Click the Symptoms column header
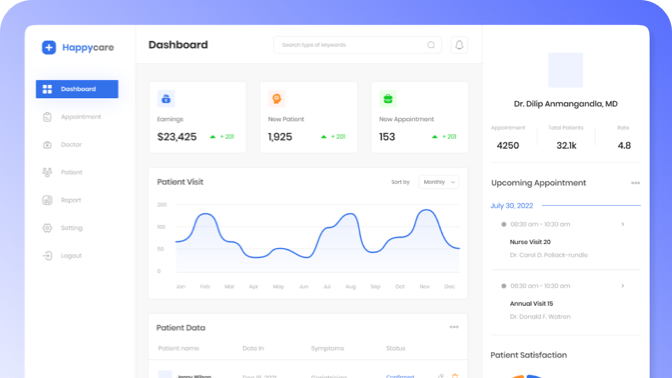The height and width of the screenshot is (378, 672). pos(327,348)
